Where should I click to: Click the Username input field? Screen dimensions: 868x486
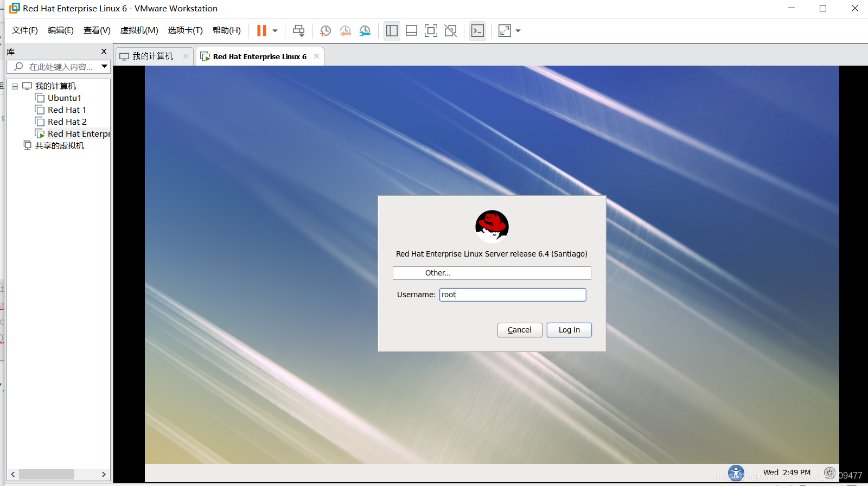[513, 295]
